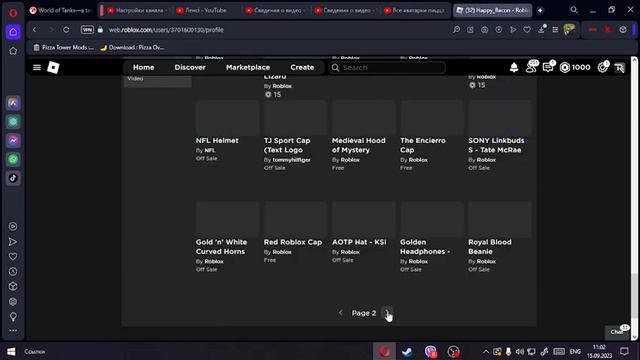Open the Medieval Hood of Mystery item
The image size is (640, 360).
358,145
